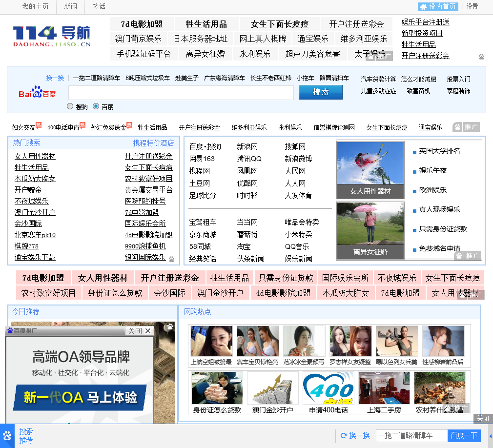This screenshot has width=493, height=448.
Task: Click the Baidu paw icon in bottom bar
Action: (x=7, y=436)
